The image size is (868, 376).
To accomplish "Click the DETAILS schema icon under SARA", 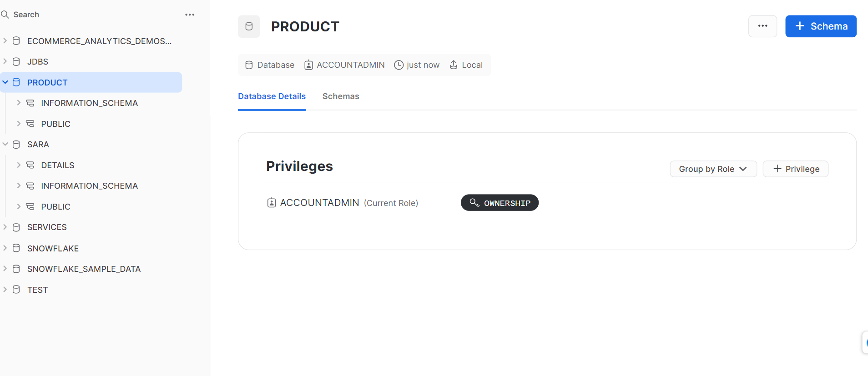I will click(x=30, y=165).
